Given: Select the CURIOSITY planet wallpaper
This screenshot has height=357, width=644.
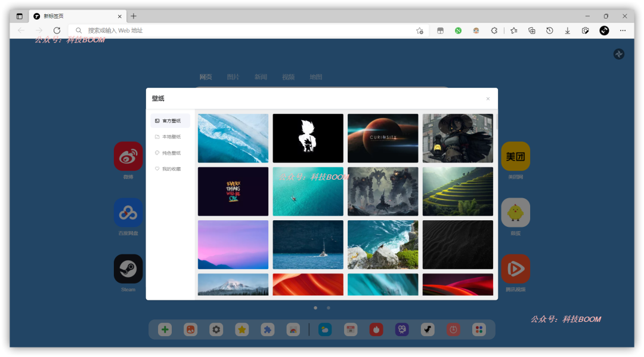Looking at the screenshot, I should pos(383,138).
